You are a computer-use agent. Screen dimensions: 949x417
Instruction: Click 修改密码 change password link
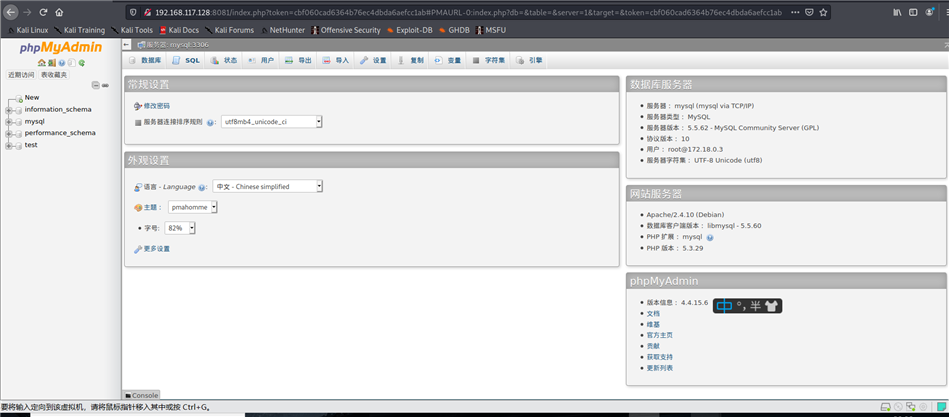pyautogui.click(x=157, y=106)
